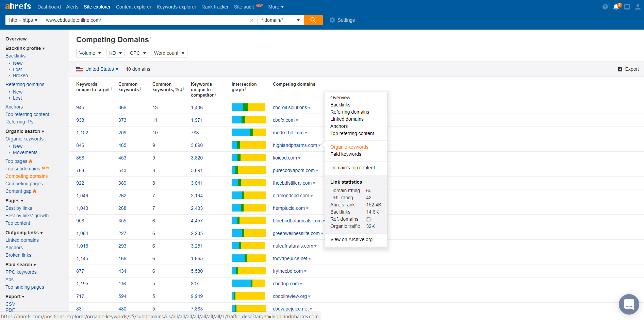Choose Top referring content in popup menu
The image size is (644, 320).
pyautogui.click(x=352, y=133)
